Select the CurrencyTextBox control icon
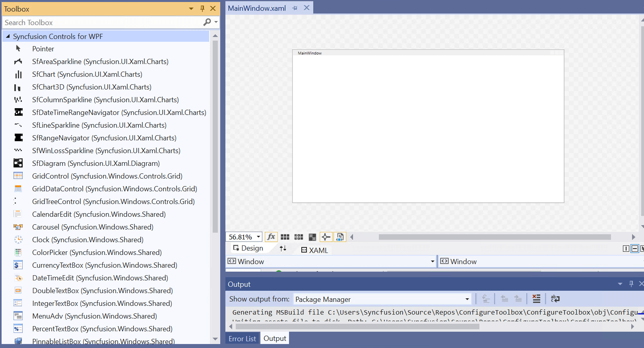Viewport: 644px width, 348px height. [x=18, y=265]
